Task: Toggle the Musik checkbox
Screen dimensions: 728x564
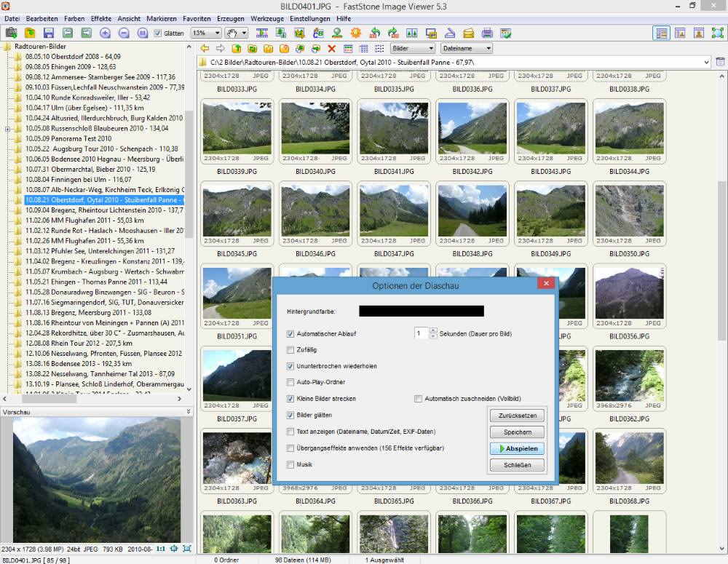Action: click(x=291, y=464)
